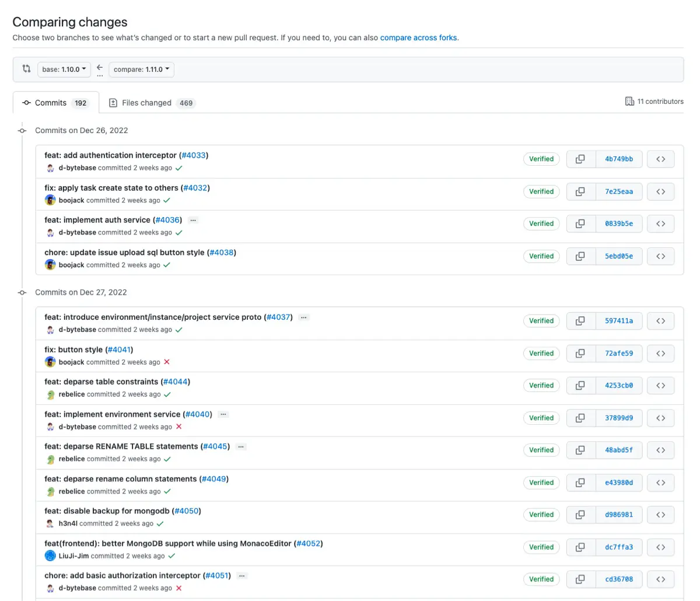Click d-bytebase's avatar on the first commit

[x=50, y=167]
